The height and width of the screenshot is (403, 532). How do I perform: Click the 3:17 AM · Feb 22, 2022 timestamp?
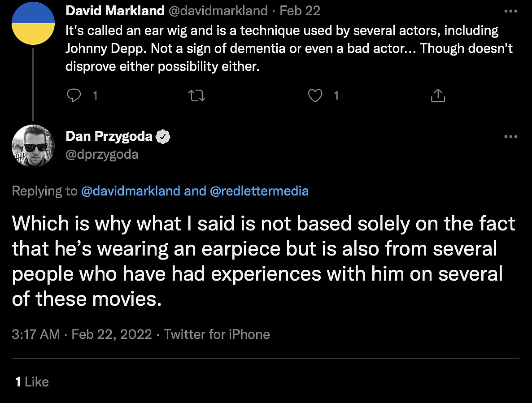[82, 334]
